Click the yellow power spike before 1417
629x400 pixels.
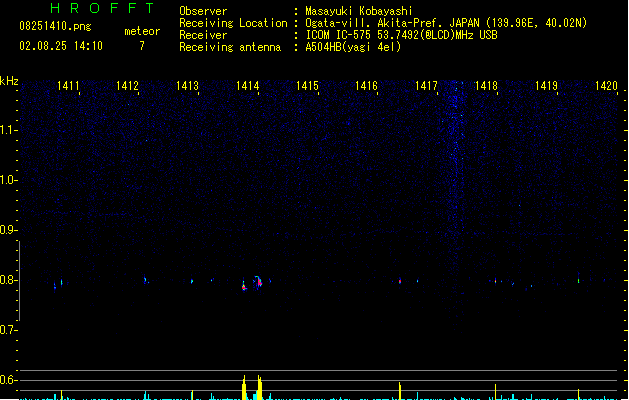(x=400, y=391)
